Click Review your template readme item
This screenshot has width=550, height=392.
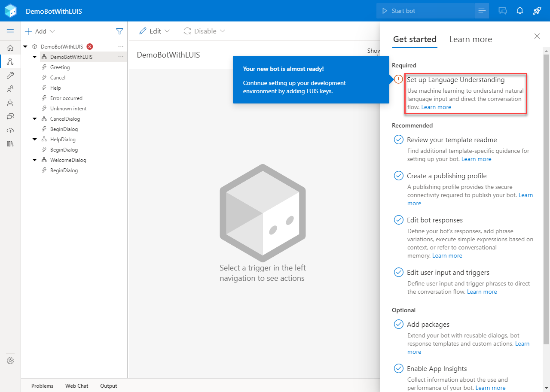click(452, 140)
